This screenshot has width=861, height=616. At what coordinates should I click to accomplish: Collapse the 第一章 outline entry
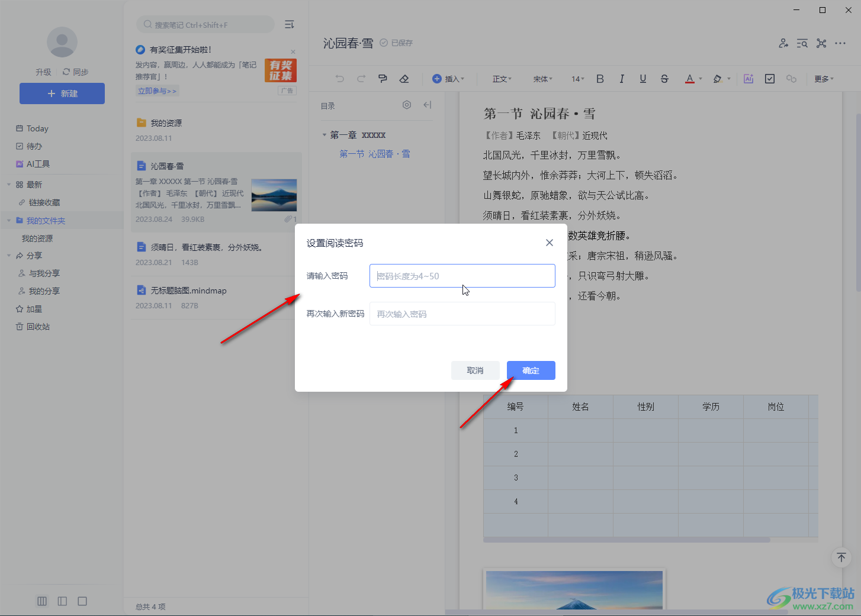(325, 135)
